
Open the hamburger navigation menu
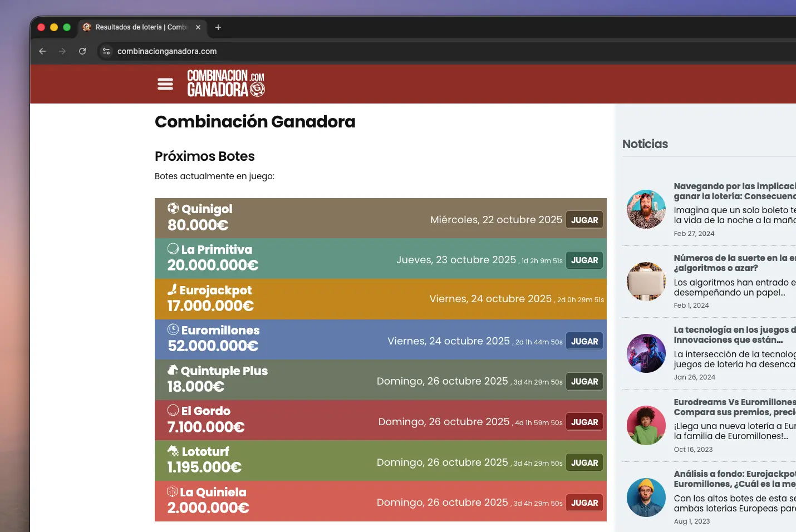pos(165,84)
